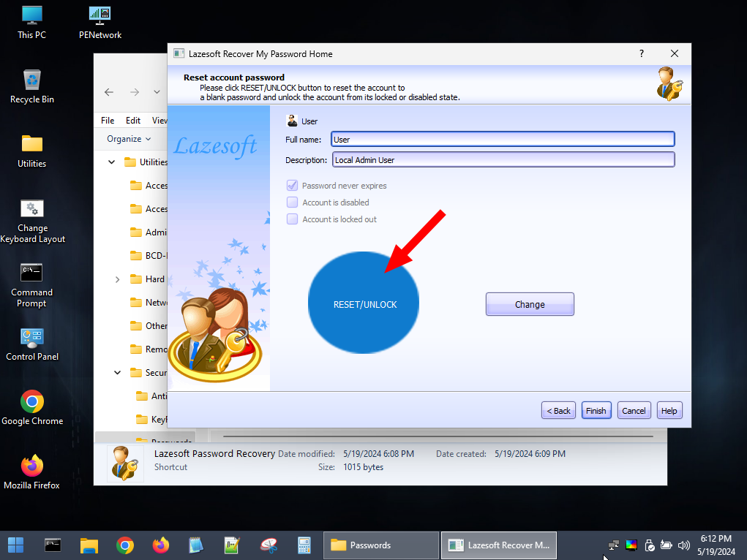Viewport: 747px width, 560px height.
Task: Expand the Hard folder tree node
Action: (x=117, y=279)
